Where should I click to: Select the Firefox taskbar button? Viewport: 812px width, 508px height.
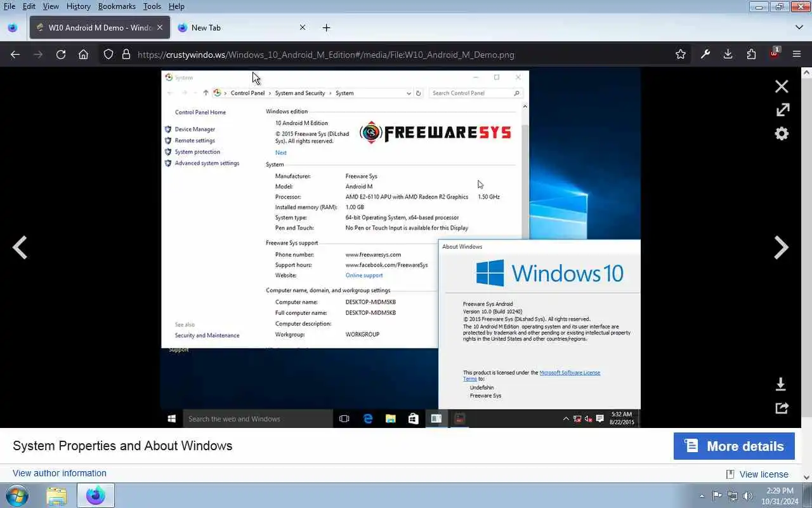click(x=96, y=495)
